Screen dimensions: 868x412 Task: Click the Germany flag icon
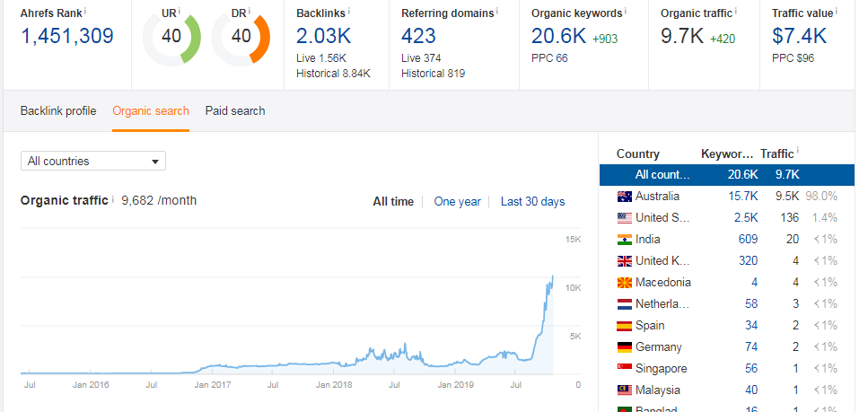coord(625,347)
